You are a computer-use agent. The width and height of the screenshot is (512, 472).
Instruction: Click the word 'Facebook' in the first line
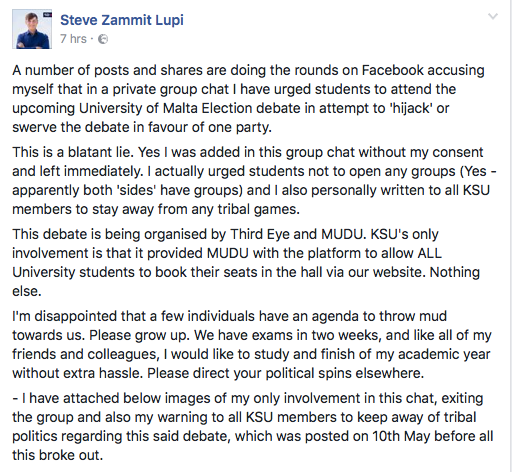tap(393, 70)
